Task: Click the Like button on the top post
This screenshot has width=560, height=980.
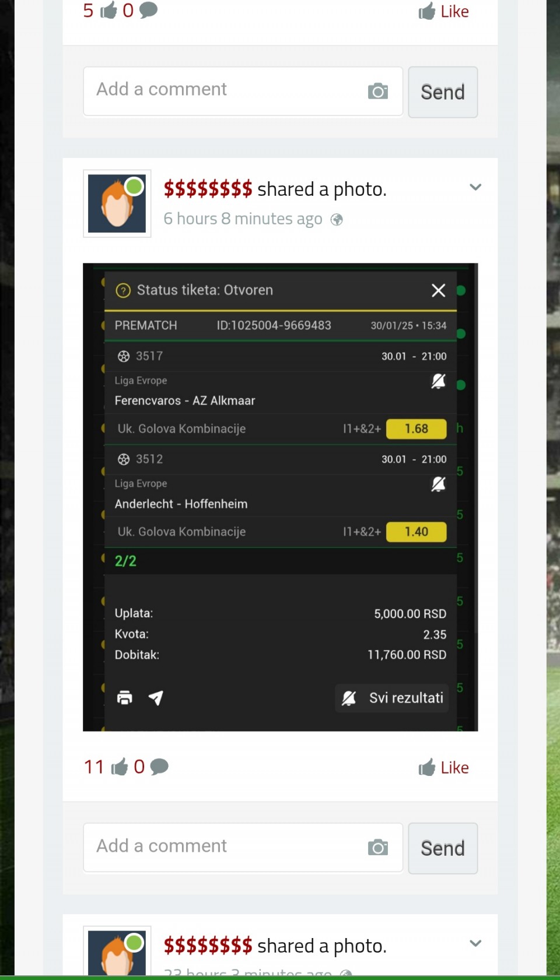Action: pos(444,11)
